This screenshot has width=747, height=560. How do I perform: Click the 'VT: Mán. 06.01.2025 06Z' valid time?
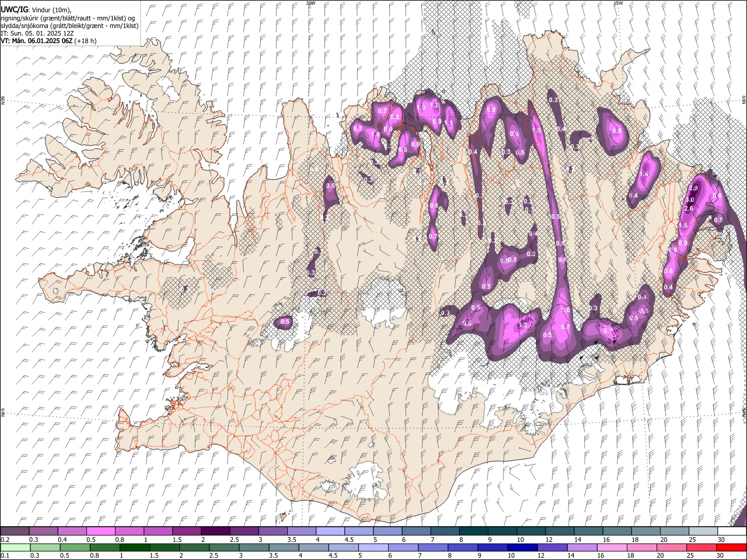coord(36,41)
